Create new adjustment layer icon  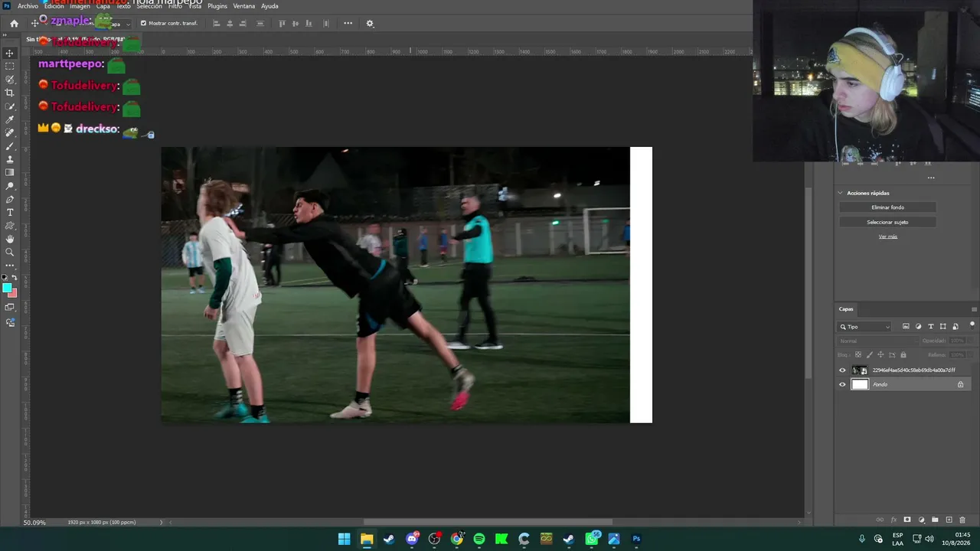921,520
